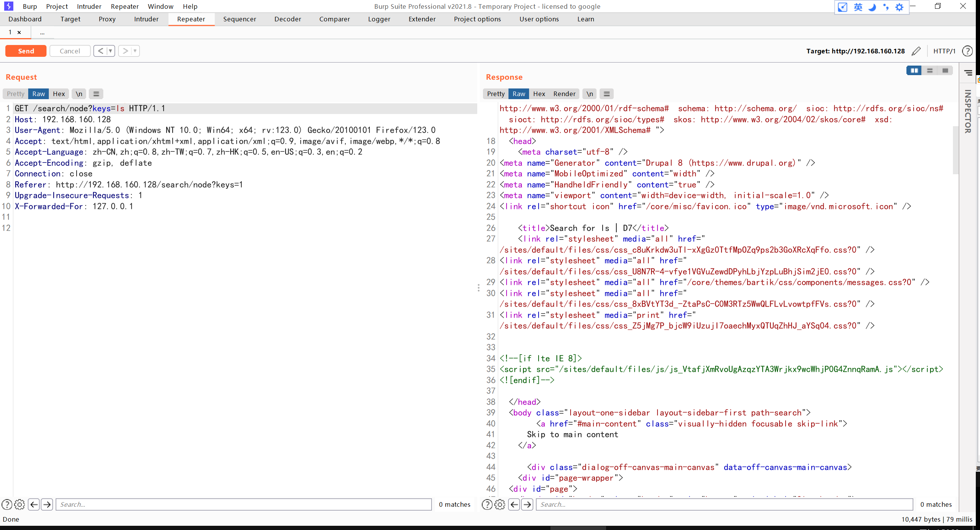
Task: Click the edit target pencil icon
Action: [x=916, y=51]
